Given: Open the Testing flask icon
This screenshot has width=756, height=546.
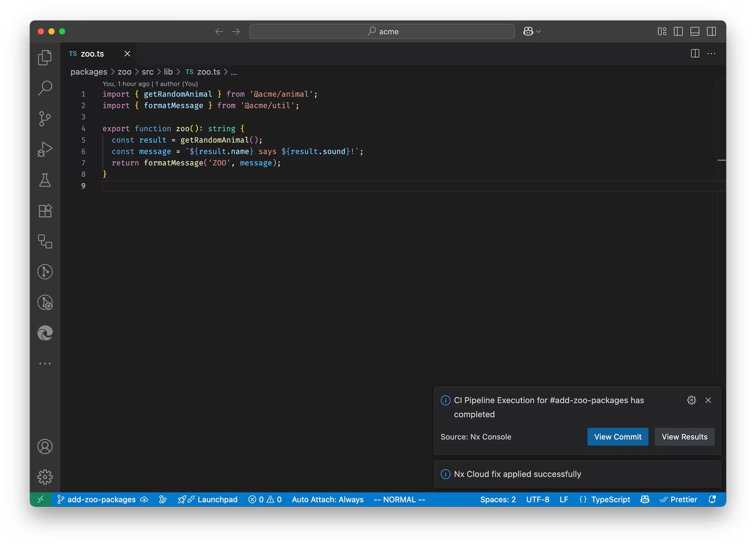Looking at the screenshot, I should (45, 180).
